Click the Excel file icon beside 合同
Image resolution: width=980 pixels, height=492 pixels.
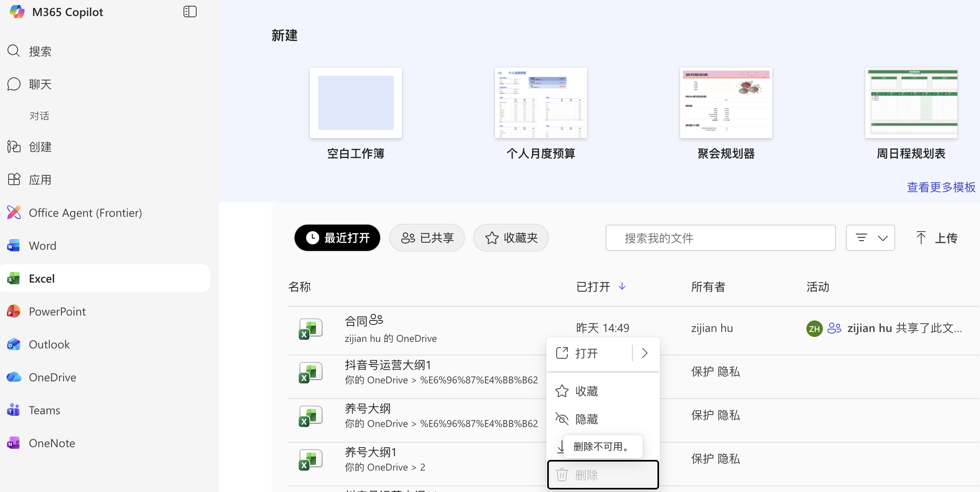click(x=311, y=330)
